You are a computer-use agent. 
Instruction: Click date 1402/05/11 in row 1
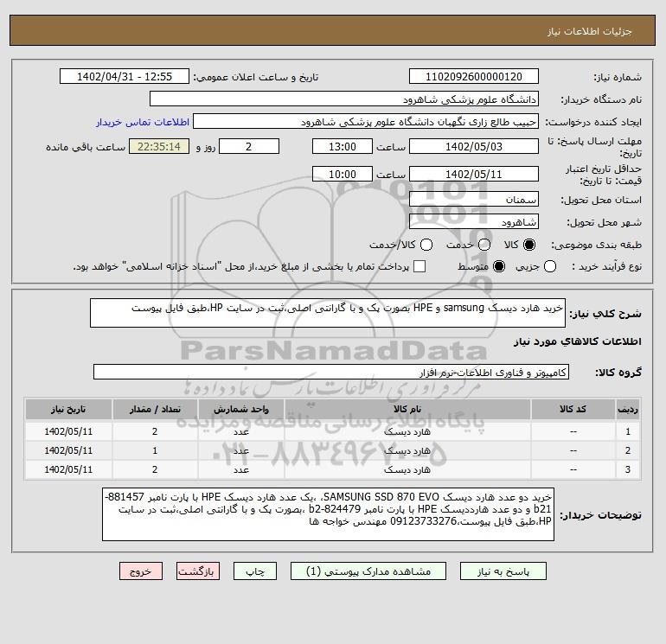coord(68,431)
